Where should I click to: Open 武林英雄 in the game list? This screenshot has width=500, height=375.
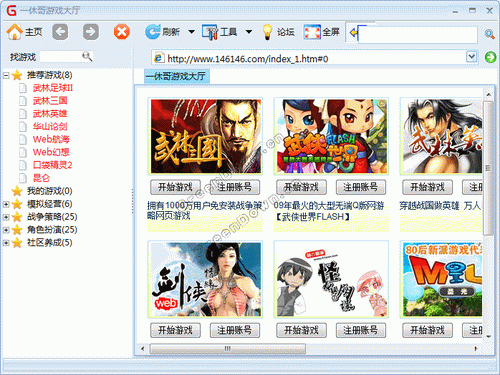point(50,114)
